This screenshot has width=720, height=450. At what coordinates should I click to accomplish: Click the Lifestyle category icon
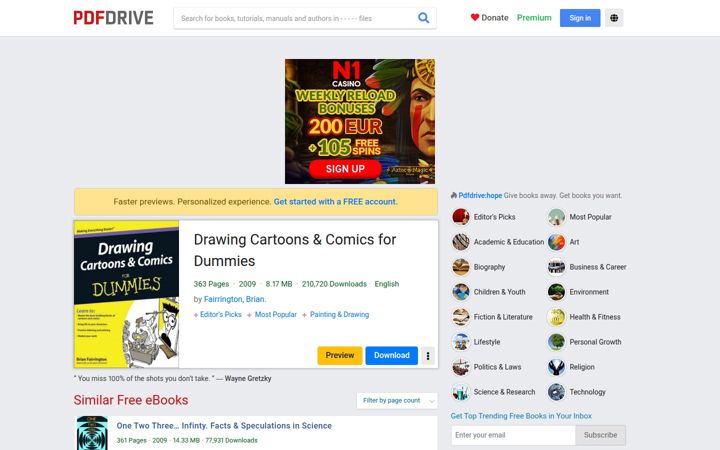coord(461,342)
